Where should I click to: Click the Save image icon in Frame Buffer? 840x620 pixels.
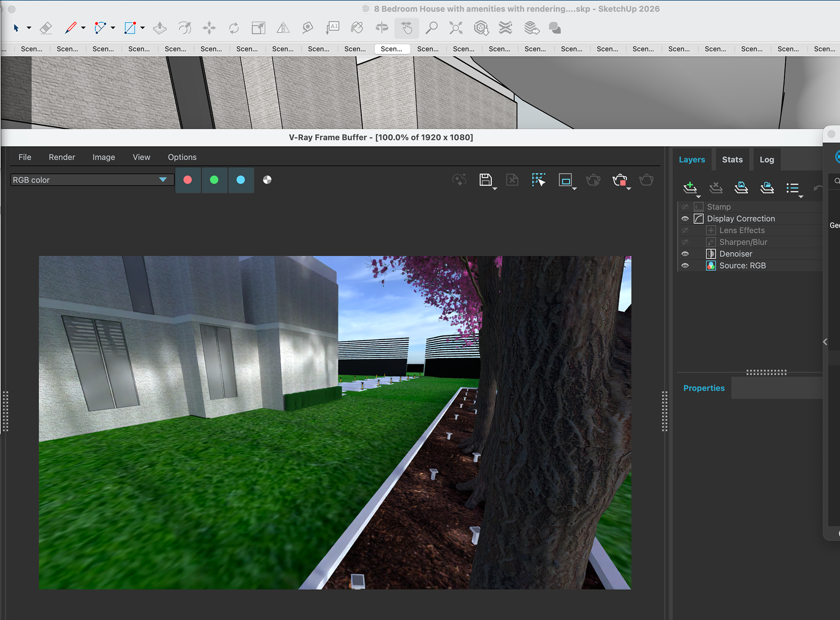(x=486, y=180)
